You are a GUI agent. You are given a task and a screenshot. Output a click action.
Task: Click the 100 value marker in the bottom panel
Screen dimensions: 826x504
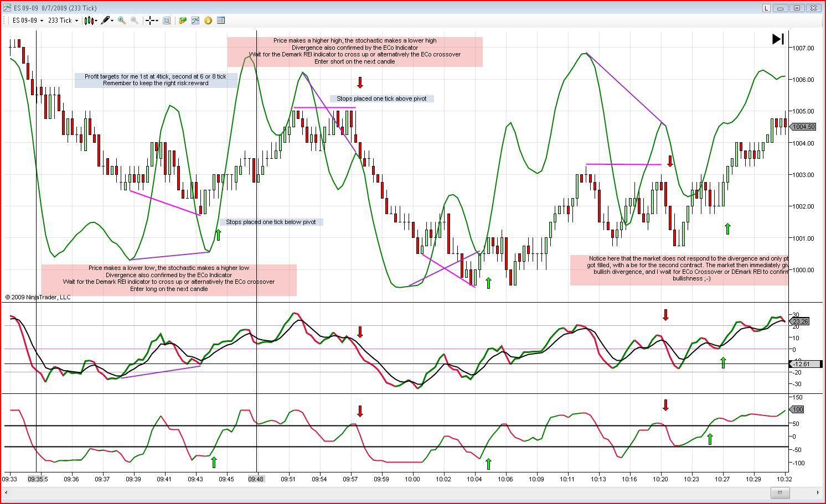coord(797,409)
